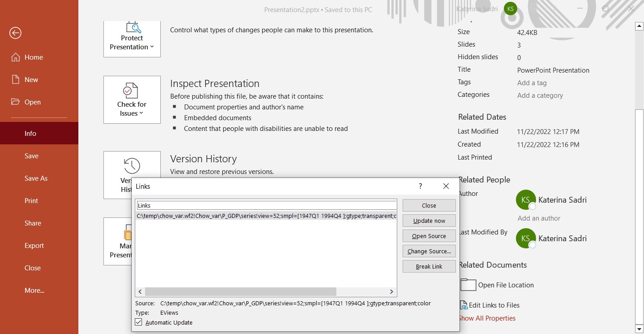
Task: Click the Katerina Sadri author avatar
Action: pyautogui.click(x=525, y=200)
